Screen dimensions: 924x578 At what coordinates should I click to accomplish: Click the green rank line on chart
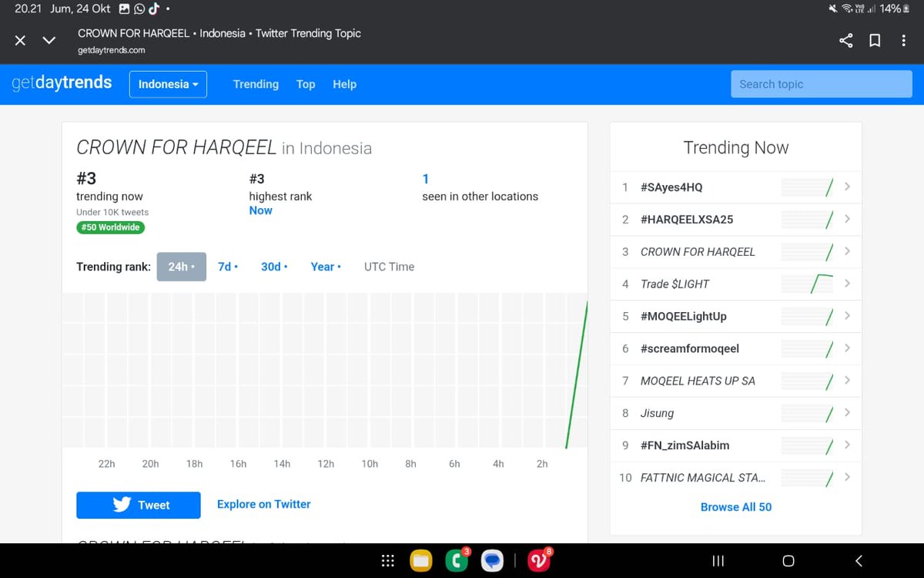pos(577,375)
